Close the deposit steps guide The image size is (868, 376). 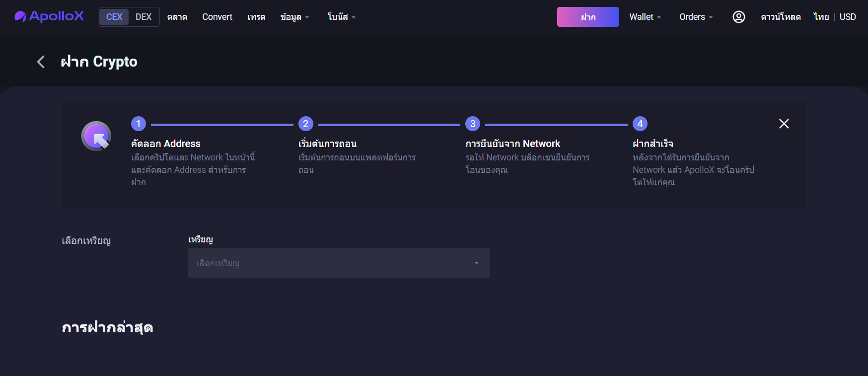click(784, 124)
